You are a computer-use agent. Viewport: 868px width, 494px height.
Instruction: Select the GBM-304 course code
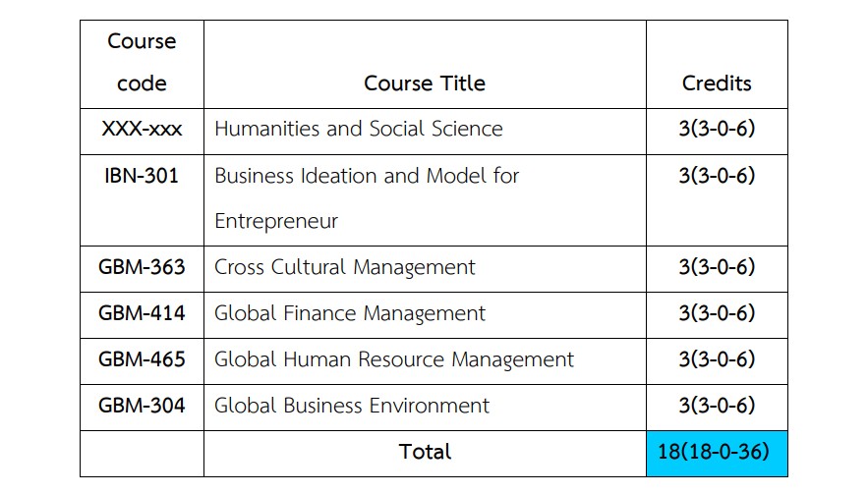point(142,406)
